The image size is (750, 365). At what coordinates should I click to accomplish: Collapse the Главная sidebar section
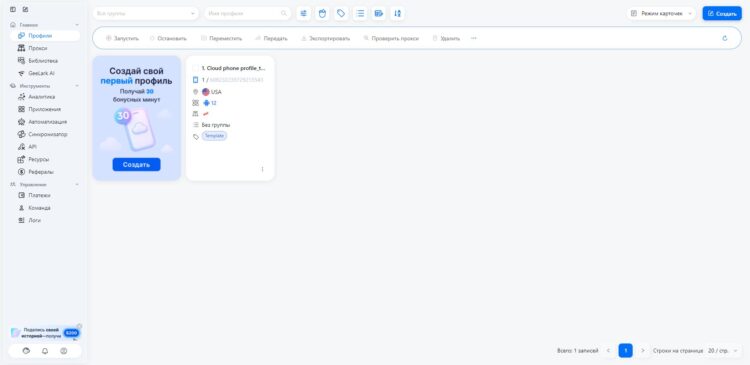coord(77,25)
